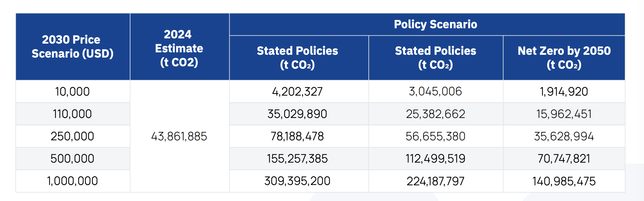
Task: Choose the 112,499,519 cell
Action: point(435,158)
